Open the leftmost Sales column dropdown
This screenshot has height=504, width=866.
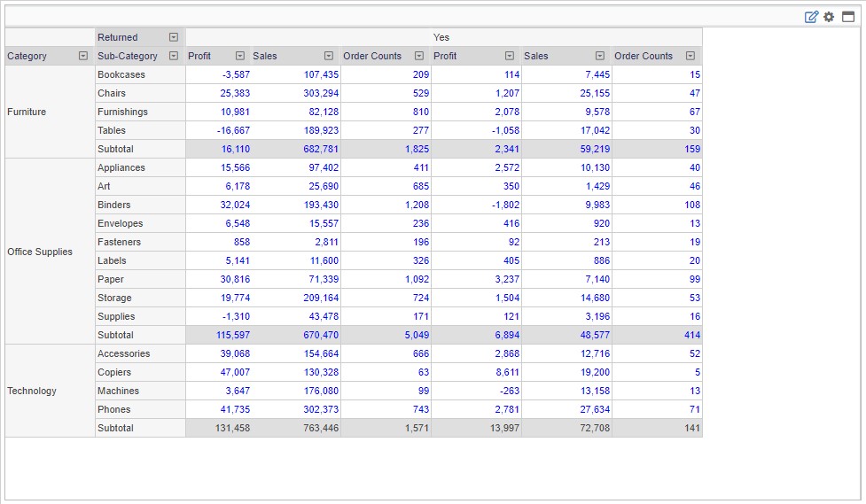tap(329, 56)
